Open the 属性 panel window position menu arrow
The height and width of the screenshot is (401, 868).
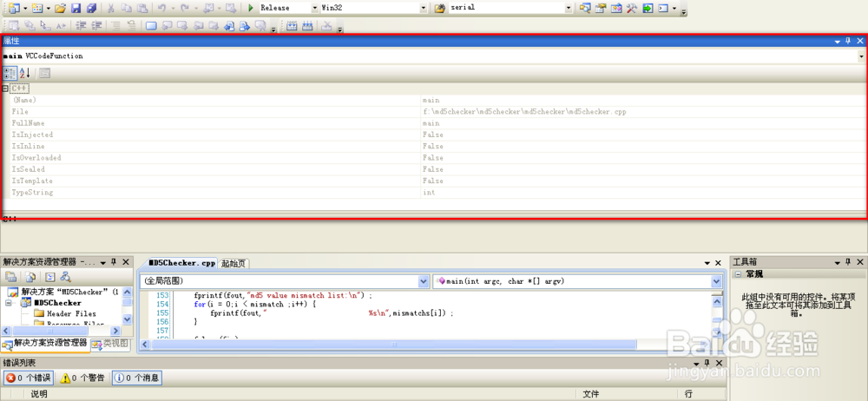(838, 41)
